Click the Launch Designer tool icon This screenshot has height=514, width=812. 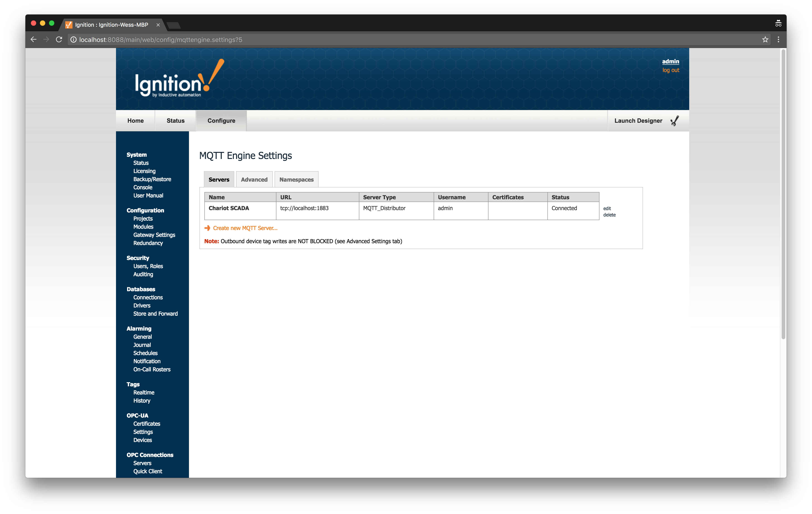[675, 121]
